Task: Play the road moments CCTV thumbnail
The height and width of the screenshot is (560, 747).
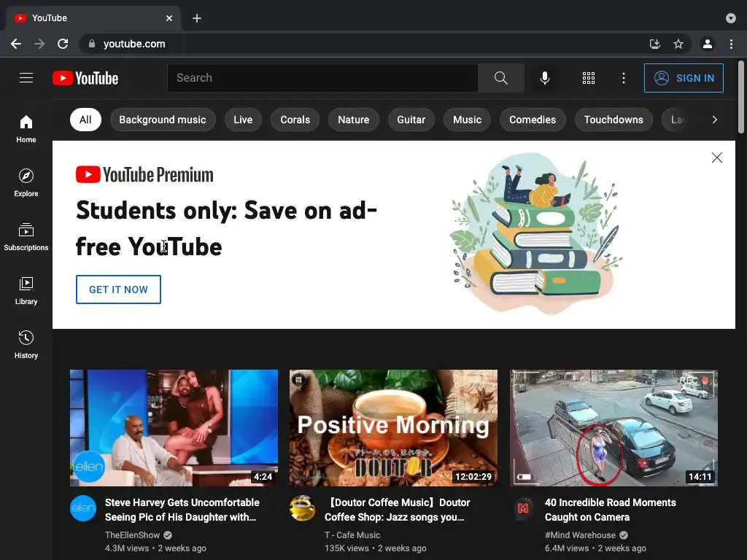Action: point(614,427)
